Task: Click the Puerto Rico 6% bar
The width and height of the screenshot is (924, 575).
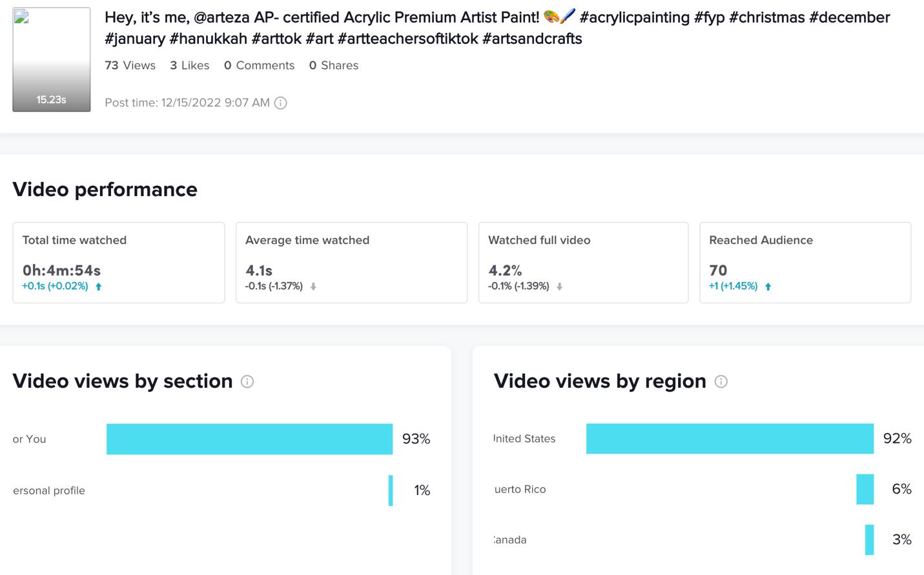Action: pyautogui.click(x=865, y=489)
